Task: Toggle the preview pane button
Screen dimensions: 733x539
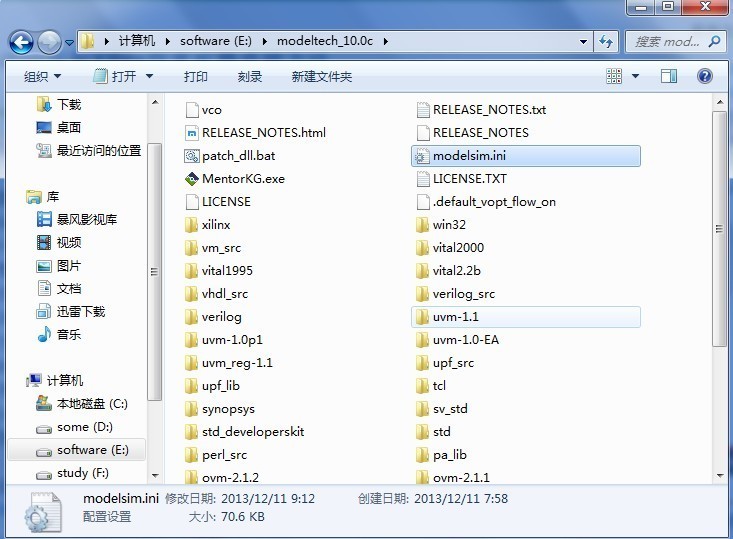Action: [x=669, y=77]
